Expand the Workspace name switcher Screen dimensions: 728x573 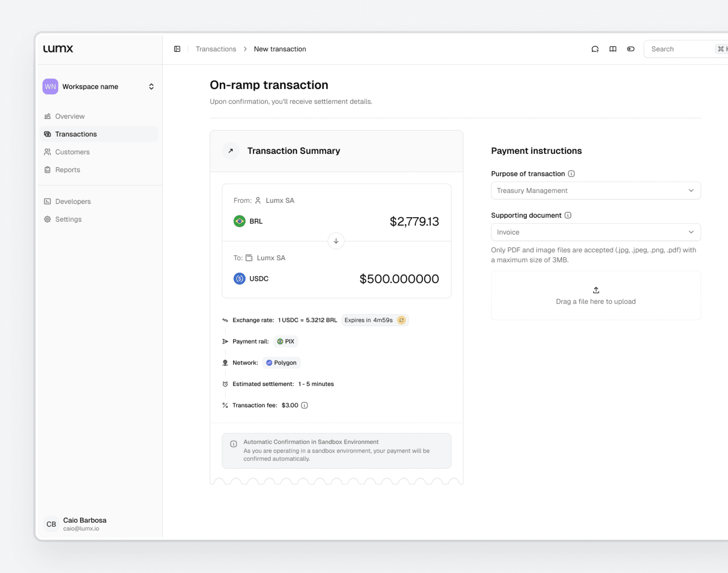click(151, 87)
